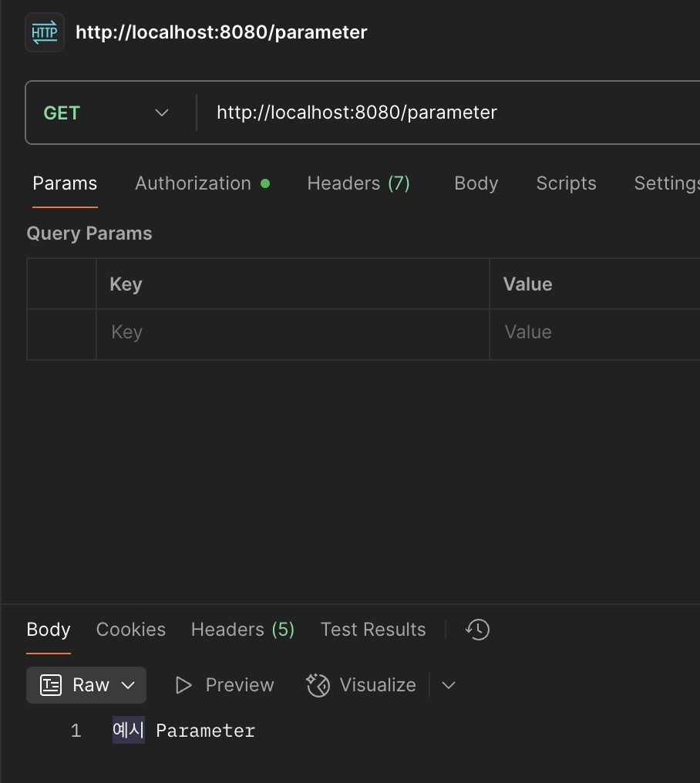This screenshot has width=700, height=783.
Task: Click the HTTP request type icon
Action: point(45,32)
